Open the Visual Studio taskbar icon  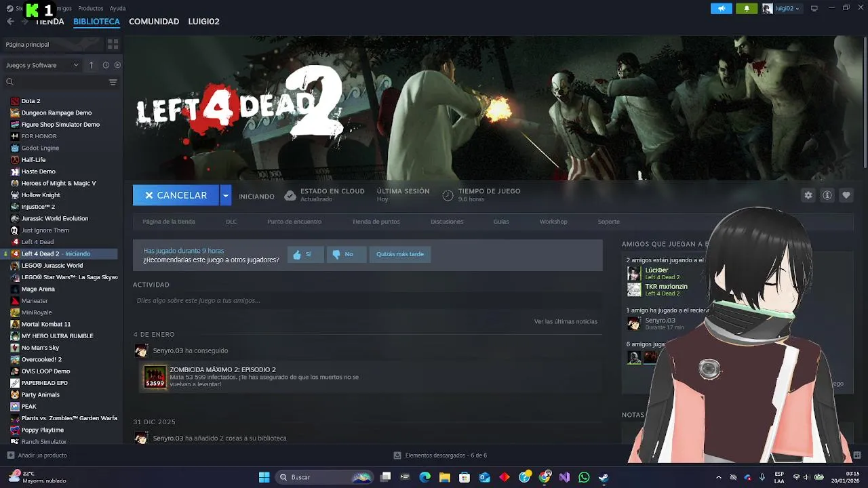[564, 477]
